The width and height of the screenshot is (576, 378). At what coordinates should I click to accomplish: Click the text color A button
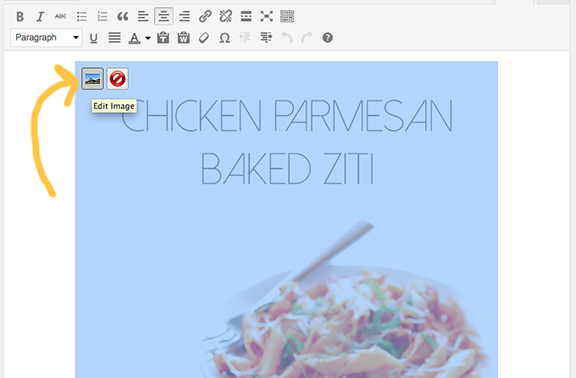[x=134, y=38]
